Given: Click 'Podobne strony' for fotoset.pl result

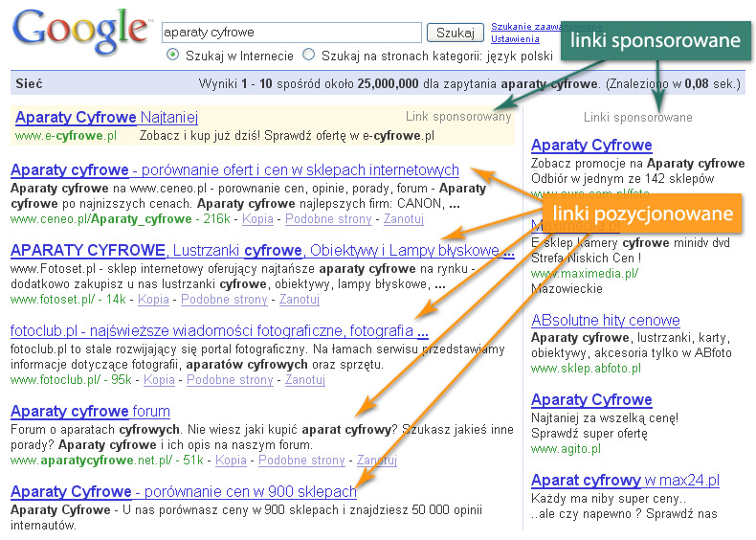Looking at the screenshot, I should coord(224,299).
